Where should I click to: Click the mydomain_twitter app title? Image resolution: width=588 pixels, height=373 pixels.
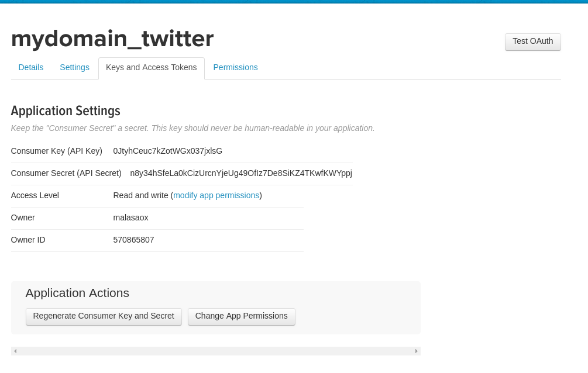click(x=112, y=39)
